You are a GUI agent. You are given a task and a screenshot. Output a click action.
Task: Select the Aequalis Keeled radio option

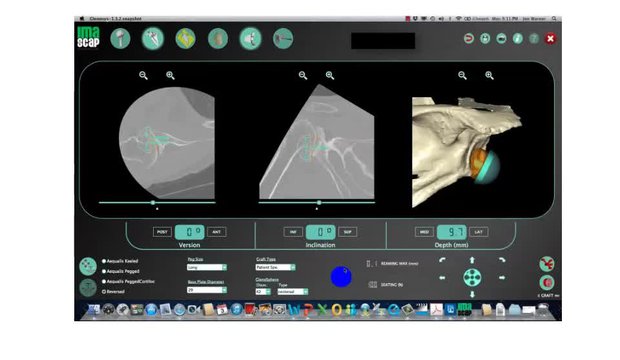(104, 261)
